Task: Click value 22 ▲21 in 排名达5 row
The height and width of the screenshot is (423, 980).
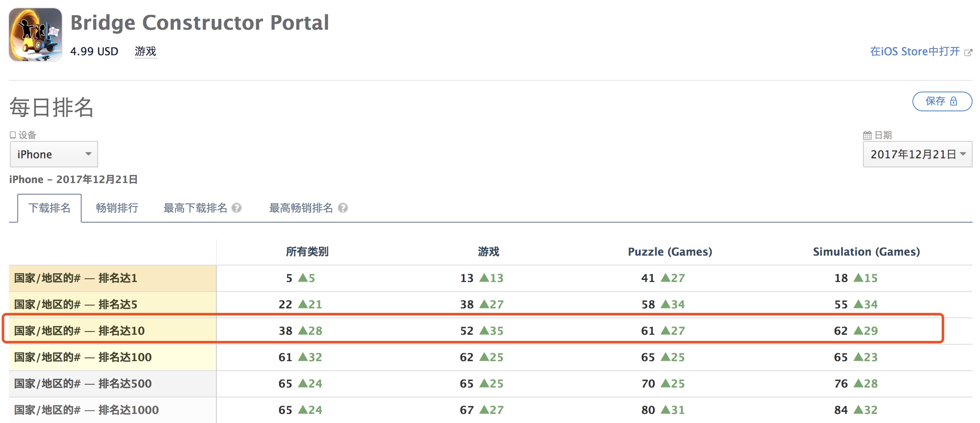Action: (x=300, y=305)
